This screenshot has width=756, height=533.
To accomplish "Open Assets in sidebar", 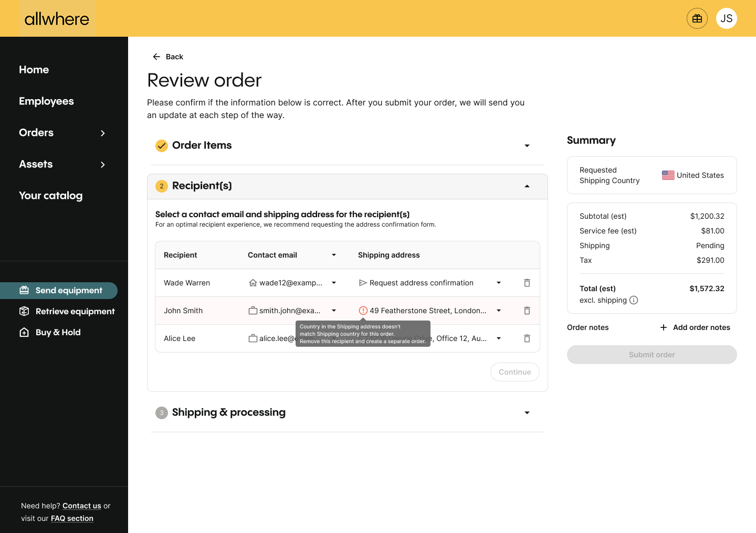I will (36, 164).
